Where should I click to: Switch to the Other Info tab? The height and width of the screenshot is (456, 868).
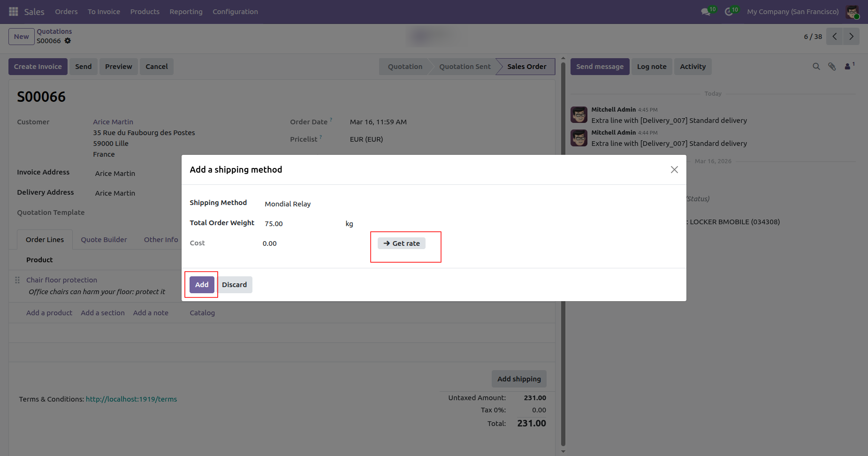(x=161, y=240)
